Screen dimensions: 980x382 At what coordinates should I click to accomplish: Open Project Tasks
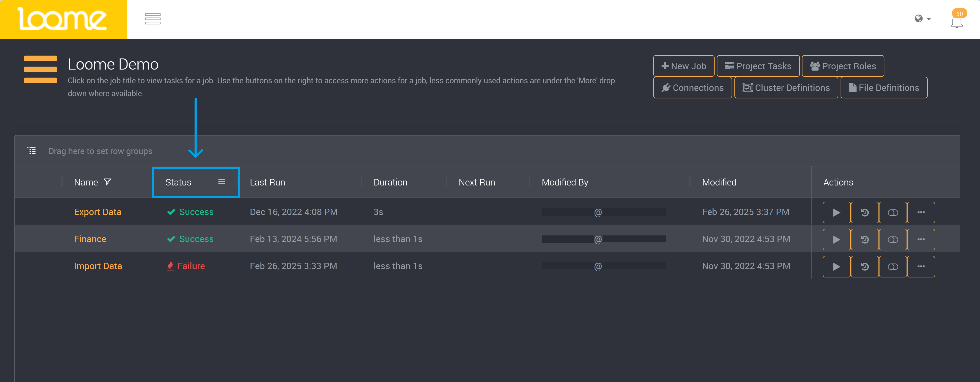point(758,66)
